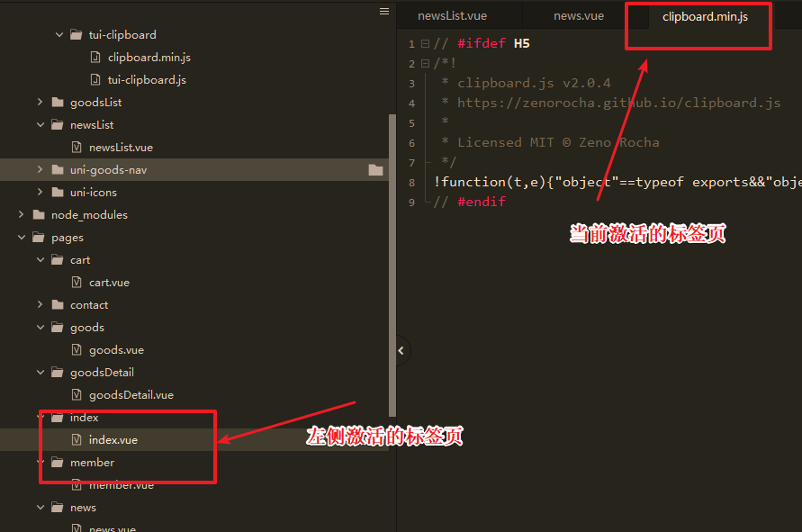Image resolution: width=802 pixels, height=532 pixels.
Task: Switch to the newsList.vue tab
Action: 454,16
